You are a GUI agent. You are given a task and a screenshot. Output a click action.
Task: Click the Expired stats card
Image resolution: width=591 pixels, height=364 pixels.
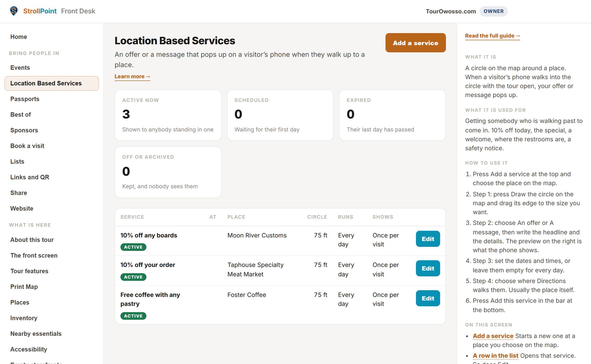[392, 115]
